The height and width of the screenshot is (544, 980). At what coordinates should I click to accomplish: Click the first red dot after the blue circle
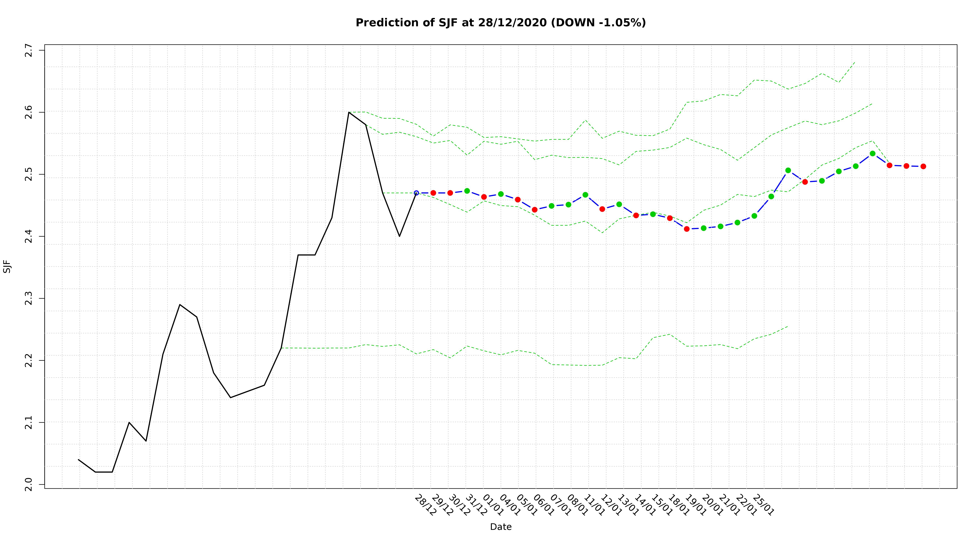click(433, 193)
